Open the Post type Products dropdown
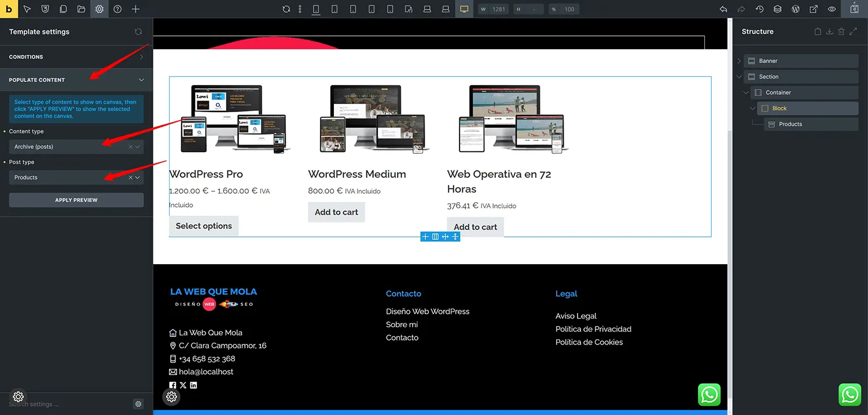The height and width of the screenshot is (415, 868). click(76, 177)
